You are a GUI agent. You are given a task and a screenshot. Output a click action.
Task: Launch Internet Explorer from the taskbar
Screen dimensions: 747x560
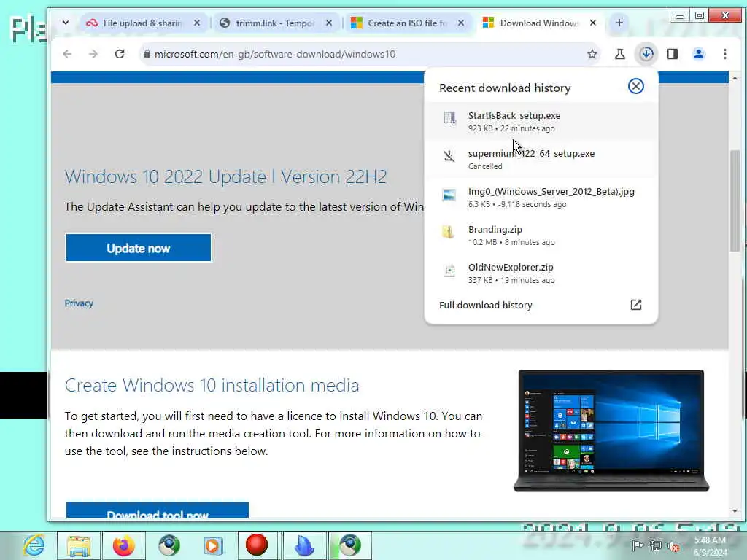(34, 545)
